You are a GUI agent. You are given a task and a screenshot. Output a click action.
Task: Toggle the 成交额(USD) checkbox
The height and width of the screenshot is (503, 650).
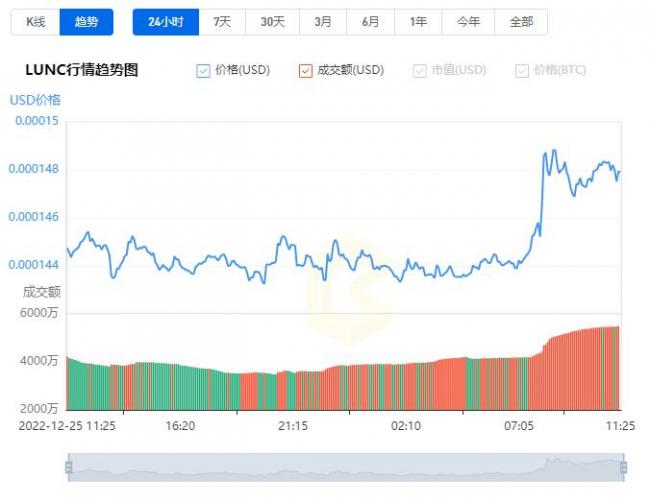306,71
